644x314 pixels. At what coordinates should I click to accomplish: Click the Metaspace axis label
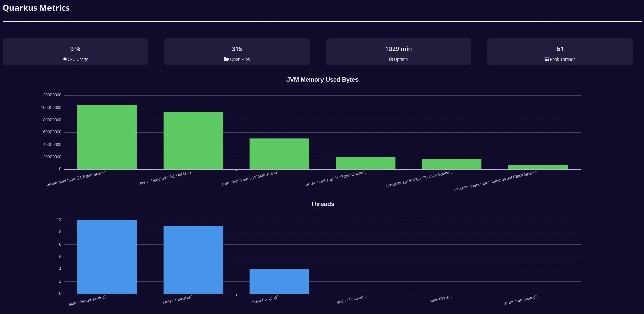tap(250, 178)
